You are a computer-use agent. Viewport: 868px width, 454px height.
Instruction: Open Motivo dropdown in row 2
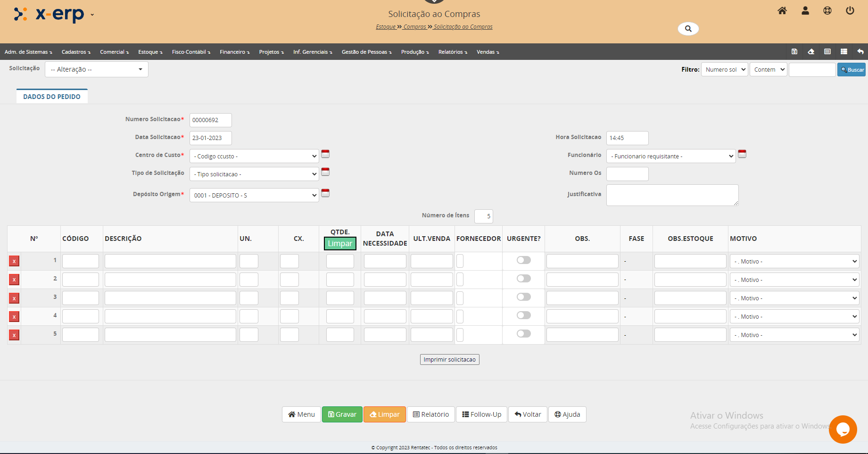(794, 280)
